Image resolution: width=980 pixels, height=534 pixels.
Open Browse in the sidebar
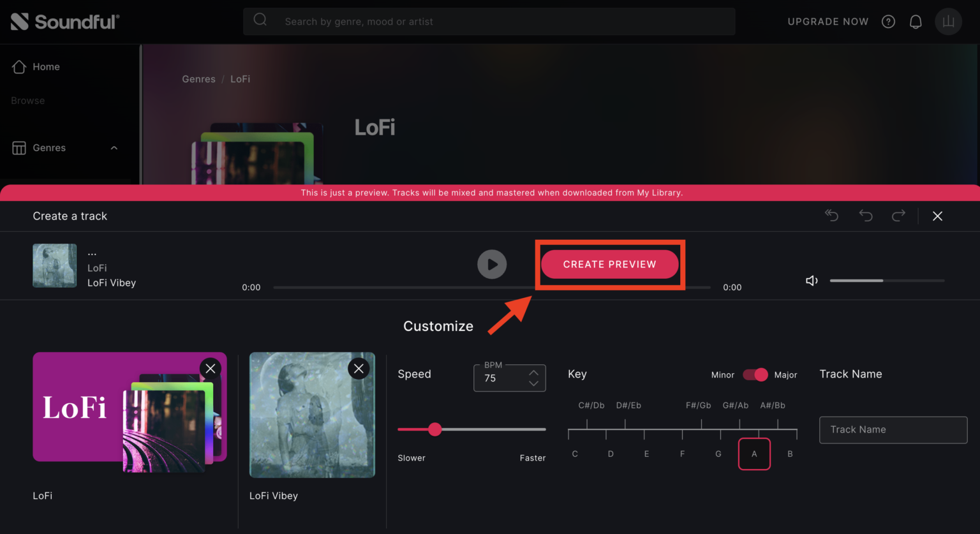click(28, 100)
